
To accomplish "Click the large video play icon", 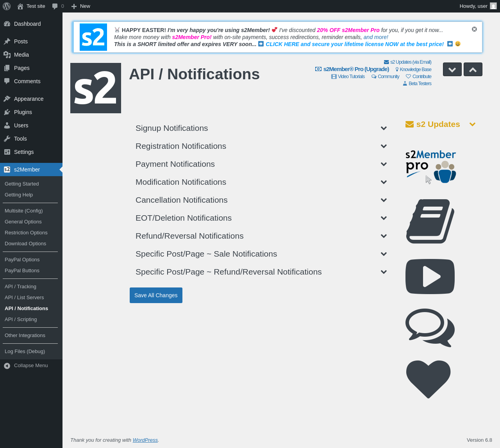I will pos(430,277).
